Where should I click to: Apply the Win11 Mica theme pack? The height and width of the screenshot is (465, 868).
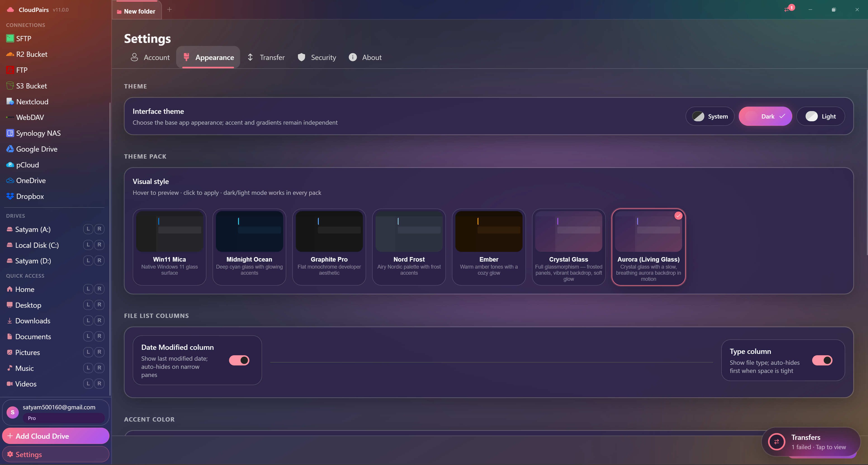coord(170,247)
